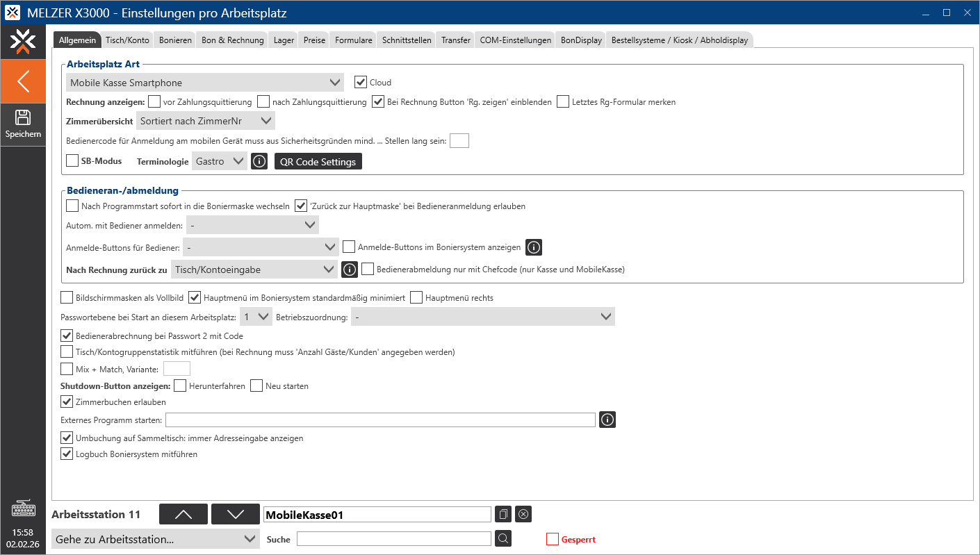
Task: Toggle 'Rg. zeigen' einblenden checkbox
Action: pos(378,101)
